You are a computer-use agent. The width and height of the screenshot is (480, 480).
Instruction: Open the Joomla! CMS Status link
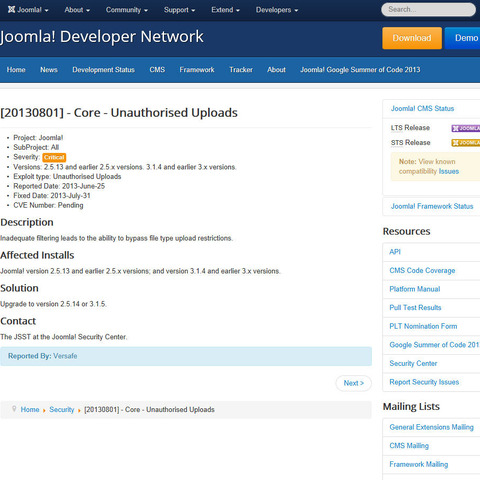pyautogui.click(x=422, y=108)
